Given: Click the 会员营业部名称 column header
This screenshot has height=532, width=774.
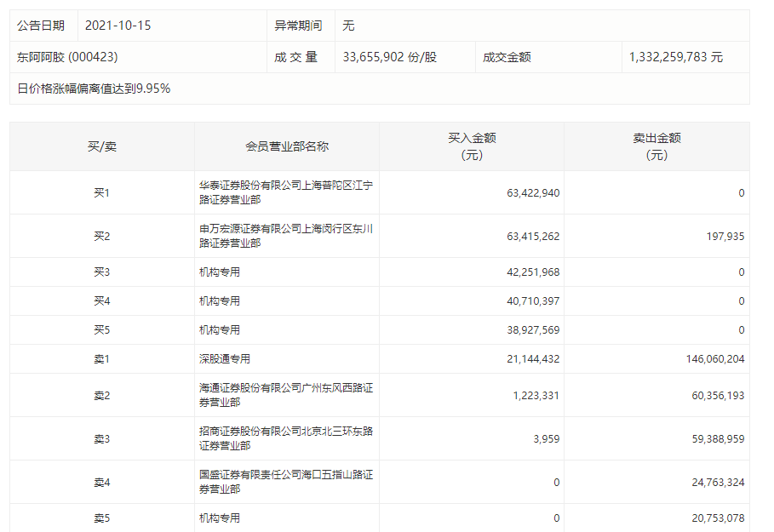Looking at the screenshot, I should tap(287, 146).
